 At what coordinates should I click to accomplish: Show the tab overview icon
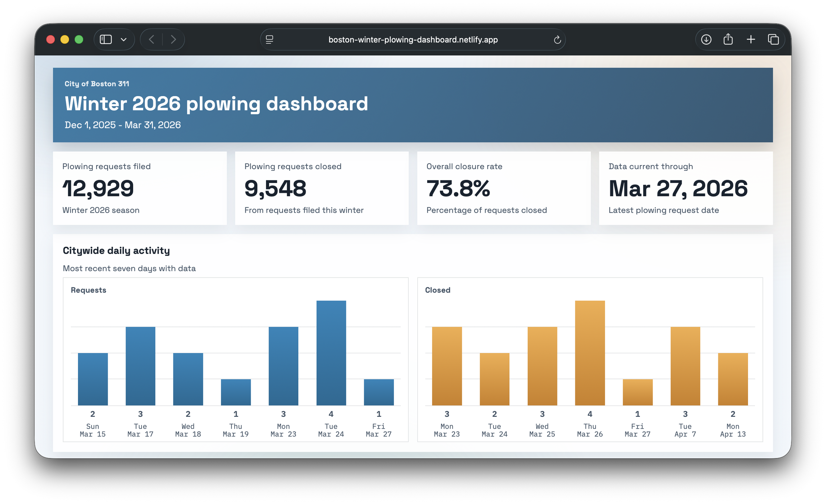point(773,40)
